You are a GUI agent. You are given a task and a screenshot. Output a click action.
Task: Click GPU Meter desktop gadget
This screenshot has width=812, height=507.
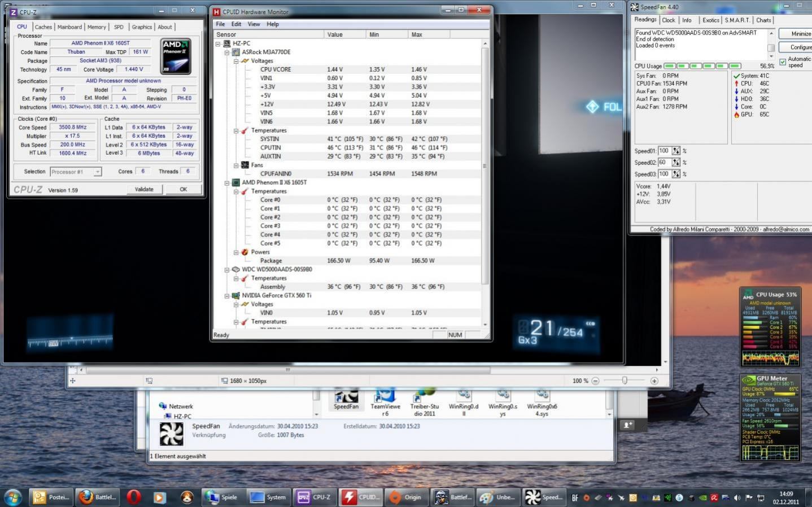click(770, 418)
